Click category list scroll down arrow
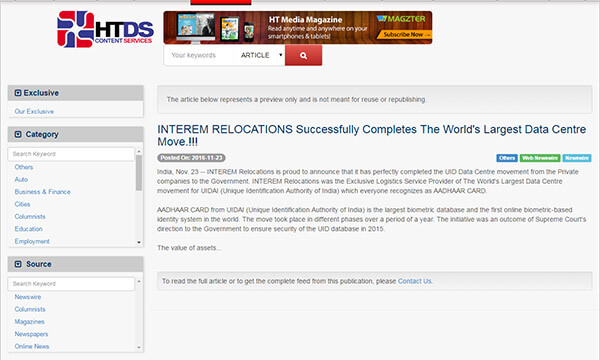This screenshot has height=360, width=600. (x=139, y=242)
